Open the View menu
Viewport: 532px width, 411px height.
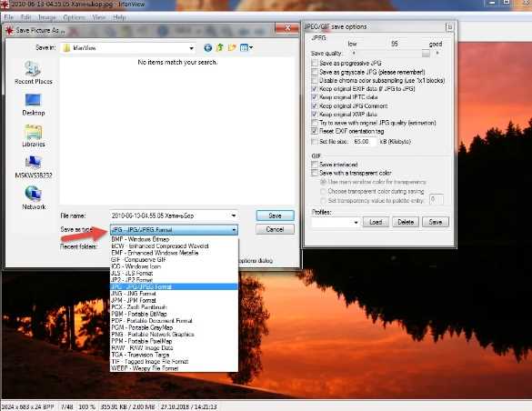pyautogui.click(x=99, y=17)
